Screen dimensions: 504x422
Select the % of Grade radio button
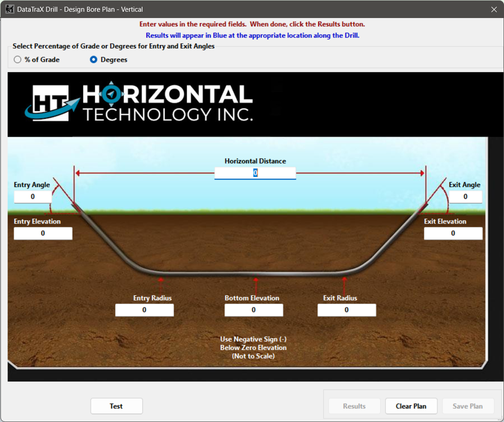(x=18, y=60)
